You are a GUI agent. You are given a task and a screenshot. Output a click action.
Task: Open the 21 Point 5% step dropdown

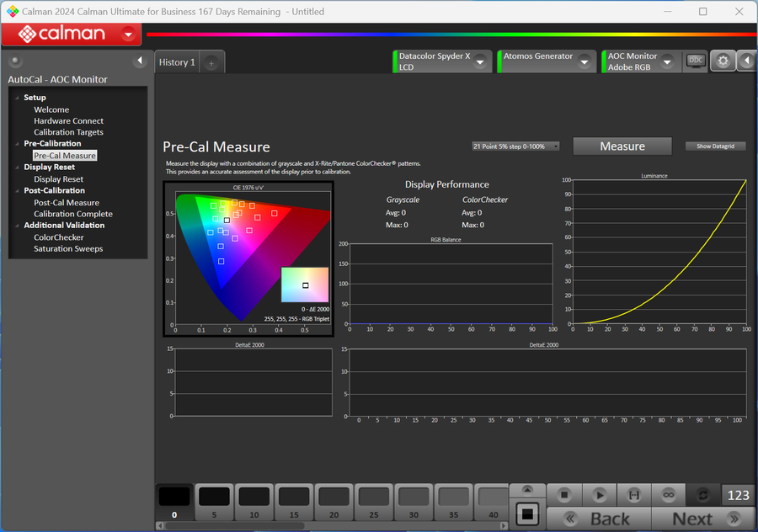click(x=515, y=146)
